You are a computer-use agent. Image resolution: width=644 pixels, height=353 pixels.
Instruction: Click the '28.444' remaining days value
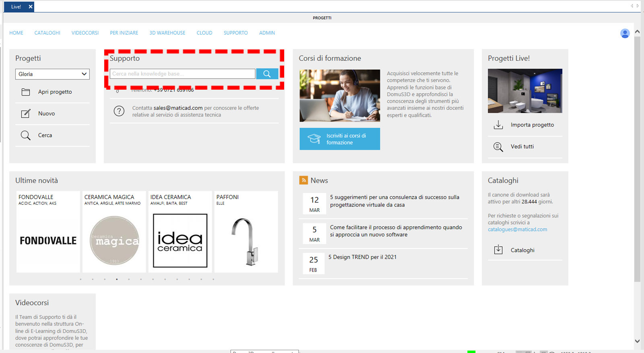(x=529, y=202)
